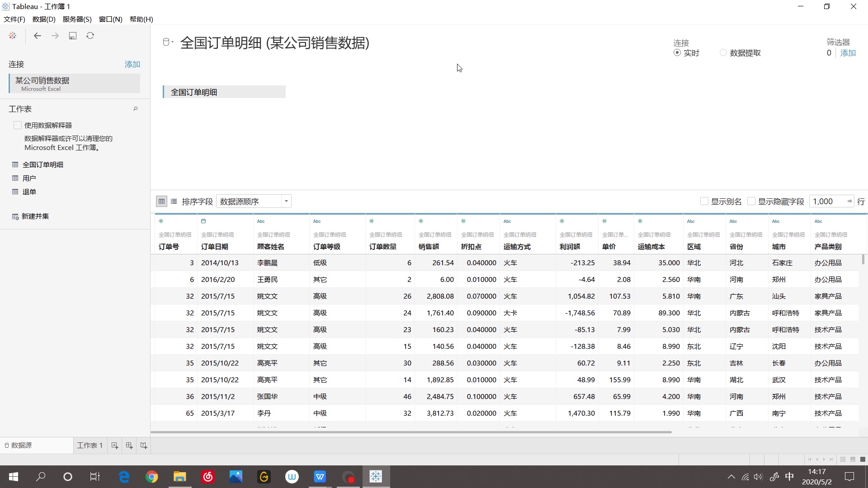Enable the 使用数据解释器 checkbox
868x488 pixels.
tap(17, 125)
